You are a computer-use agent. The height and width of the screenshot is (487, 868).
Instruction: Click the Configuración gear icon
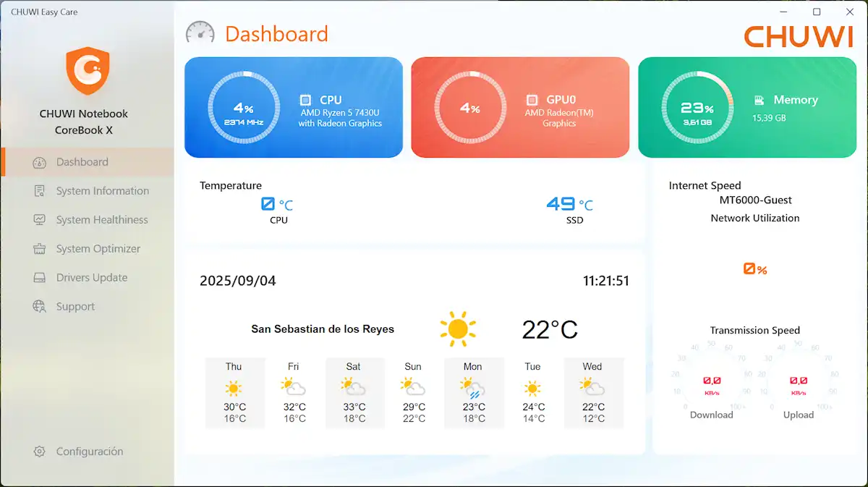(x=40, y=452)
